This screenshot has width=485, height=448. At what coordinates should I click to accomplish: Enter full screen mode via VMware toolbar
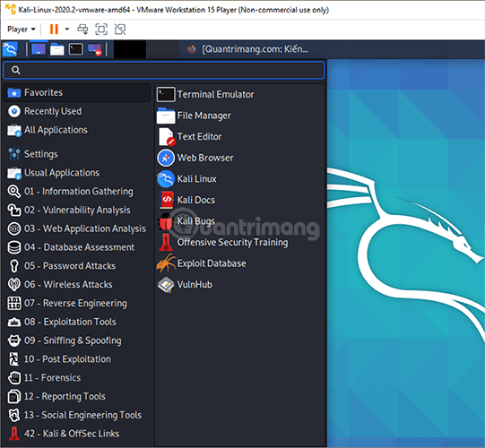[101, 30]
